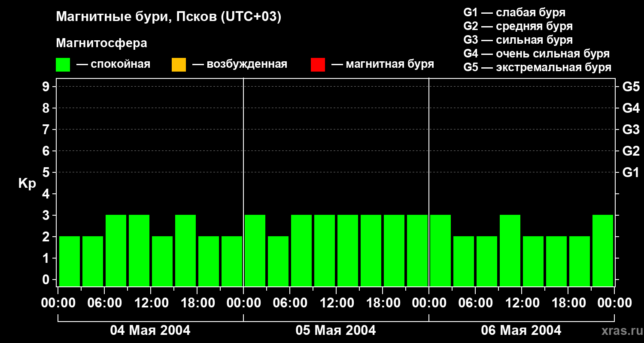Select the "04 Мая 2004" date label
Viewport: 644px width, 343px height.
click(150, 331)
